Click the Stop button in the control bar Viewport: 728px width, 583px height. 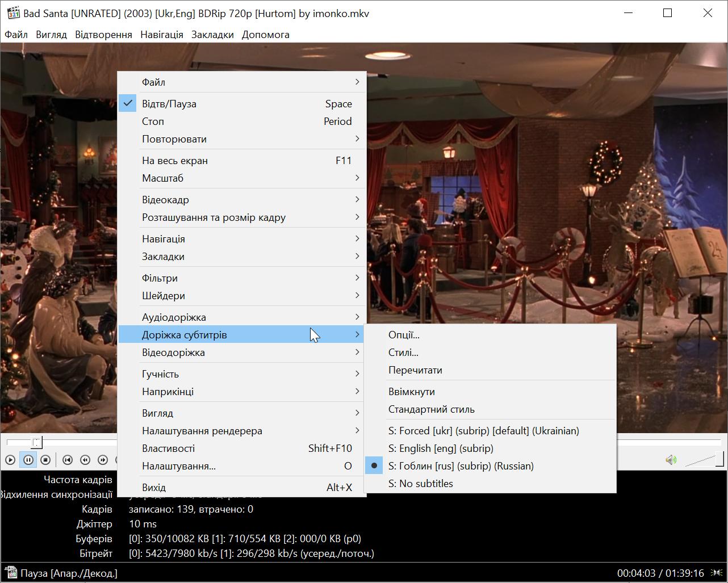(x=46, y=460)
